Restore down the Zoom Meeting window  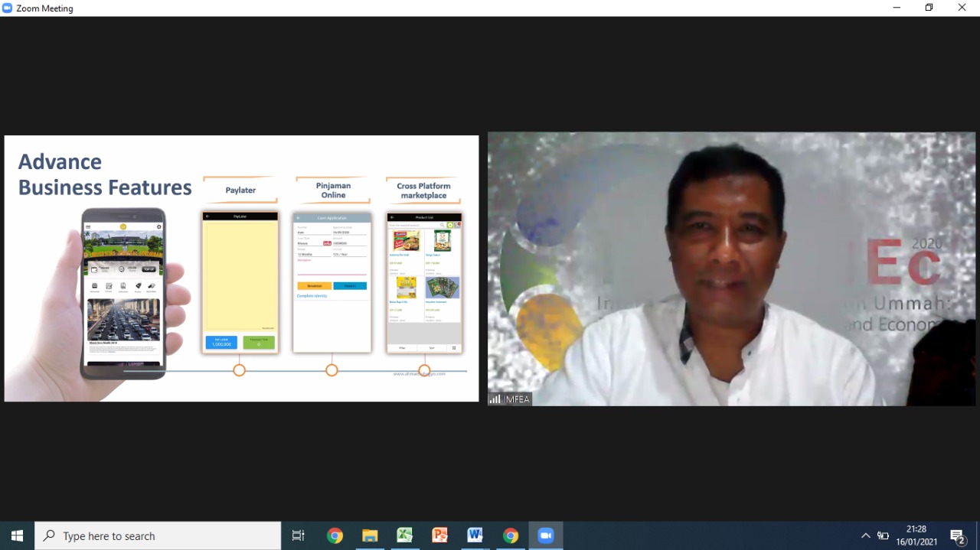(929, 8)
